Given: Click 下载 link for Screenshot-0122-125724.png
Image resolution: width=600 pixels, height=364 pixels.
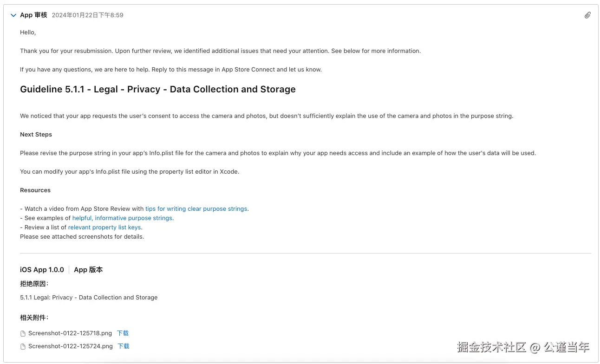Looking at the screenshot, I should pos(124,346).
